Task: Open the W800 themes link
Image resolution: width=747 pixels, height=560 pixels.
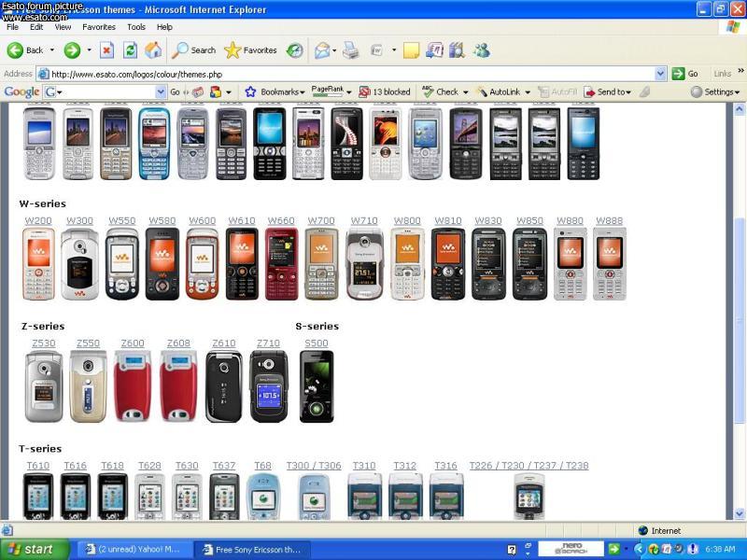Action: 407,221
